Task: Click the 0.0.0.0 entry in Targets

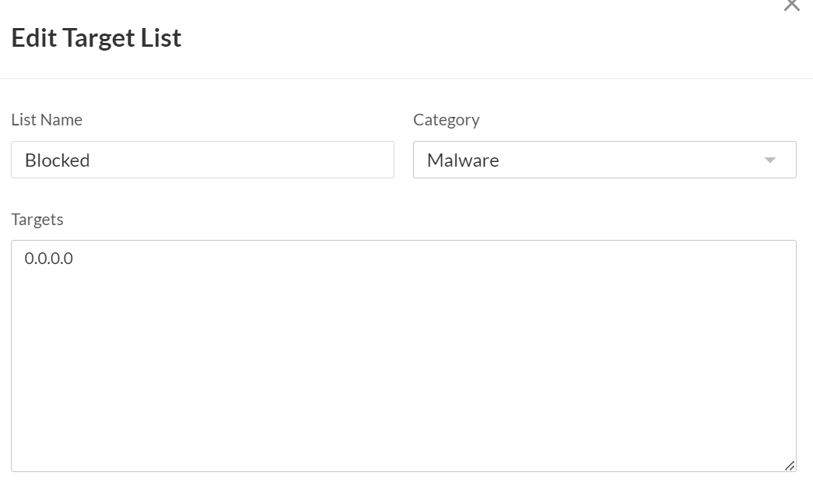Action: (x=48, y=259)
